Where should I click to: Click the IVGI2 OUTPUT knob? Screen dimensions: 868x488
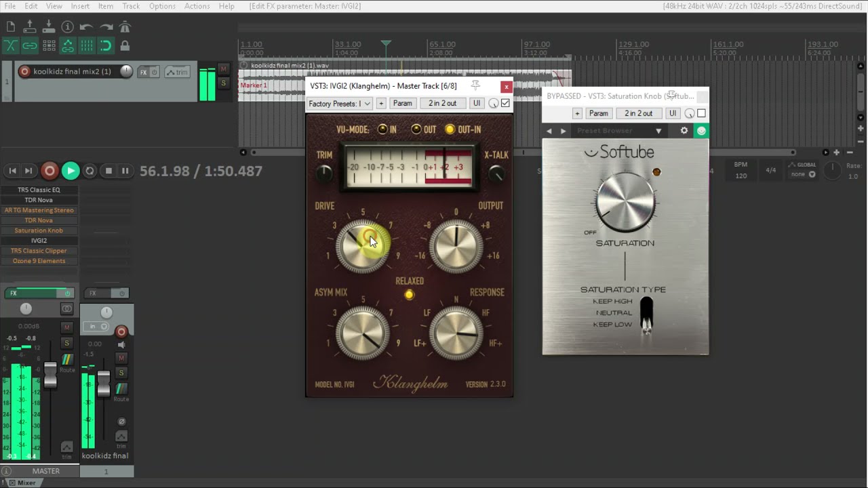point(456,245)
